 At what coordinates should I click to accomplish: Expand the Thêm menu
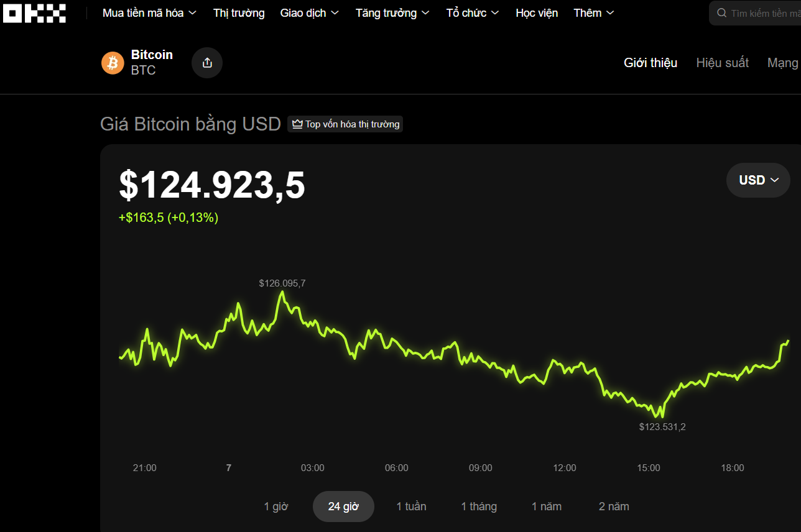[593, 13]
